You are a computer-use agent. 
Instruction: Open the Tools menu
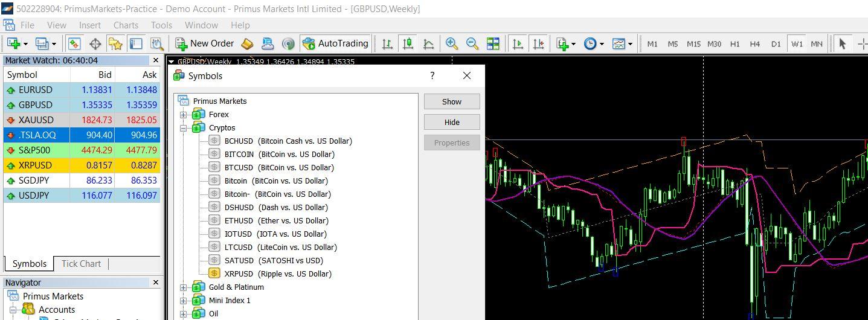(x=161, y=25)
